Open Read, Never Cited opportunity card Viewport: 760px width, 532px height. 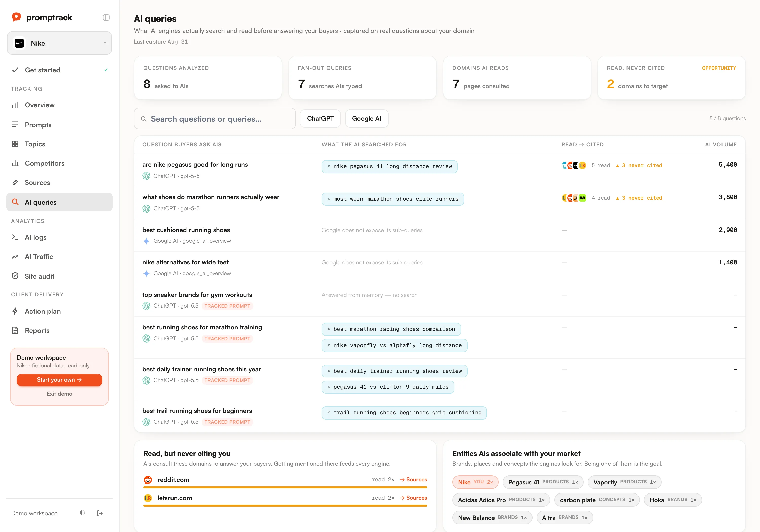pyautogui.click(x=671, y=78)
